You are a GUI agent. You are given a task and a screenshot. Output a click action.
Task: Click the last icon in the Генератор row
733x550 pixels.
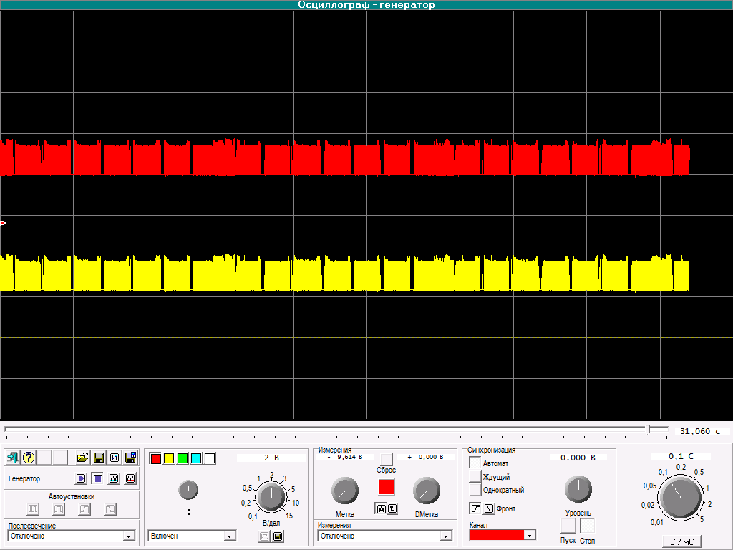pos(130,479)
